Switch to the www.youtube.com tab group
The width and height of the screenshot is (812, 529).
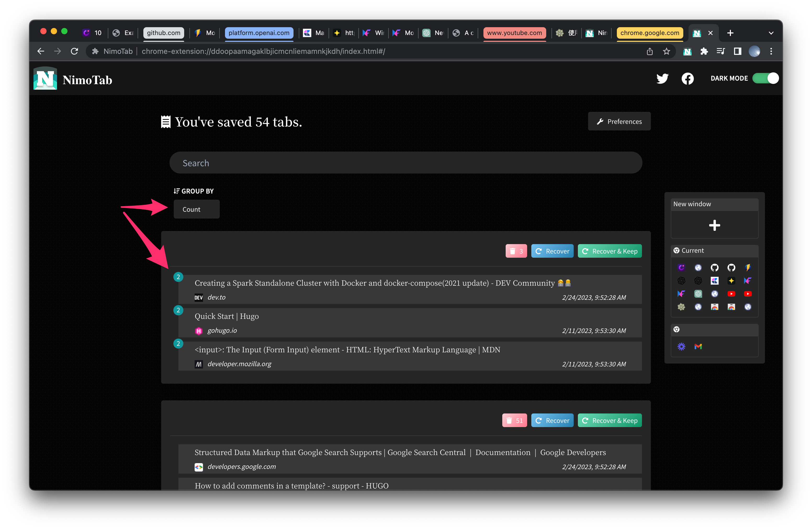click(515, 33)
